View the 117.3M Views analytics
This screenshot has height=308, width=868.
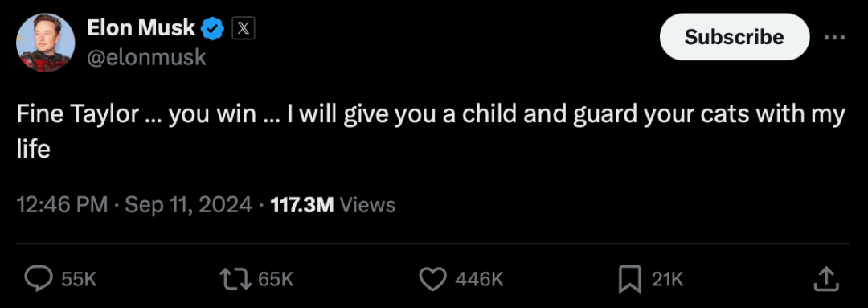(x=333, y=205)
